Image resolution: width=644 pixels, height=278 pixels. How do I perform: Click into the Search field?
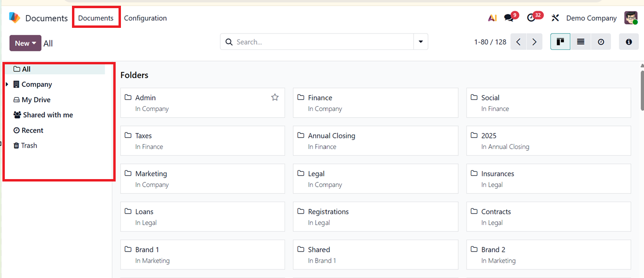click(x=322, y=42)
